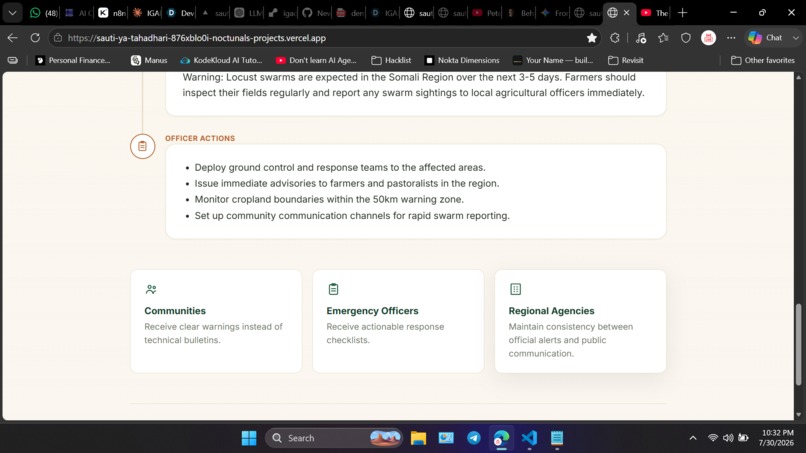Open a new browser tab with plus

(x=682, y=13)
